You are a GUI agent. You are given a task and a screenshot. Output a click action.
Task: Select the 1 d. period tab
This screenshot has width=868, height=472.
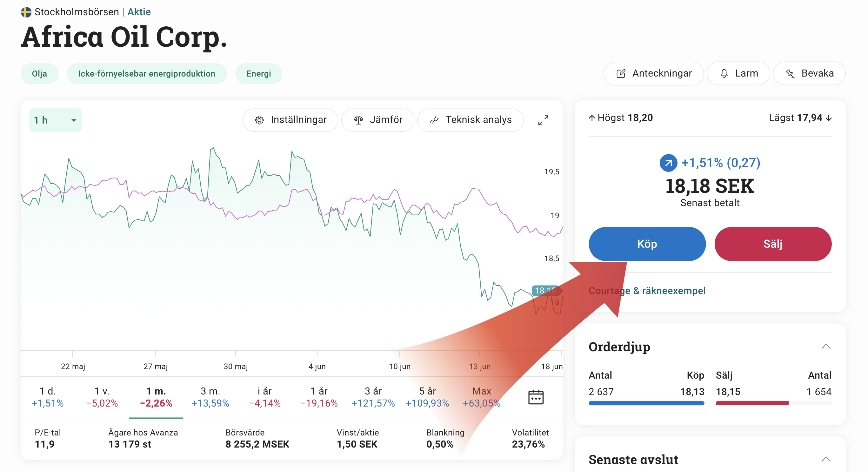pos(48,397)
